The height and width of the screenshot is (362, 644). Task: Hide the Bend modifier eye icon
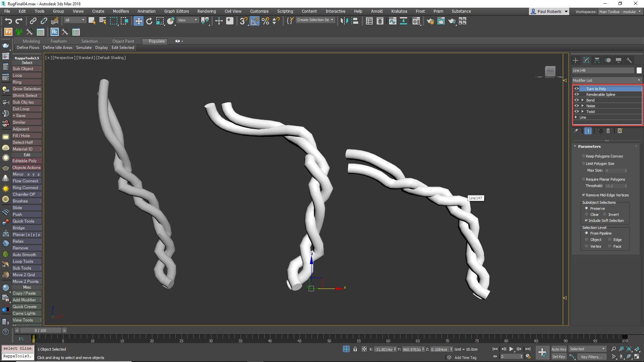click(577, 100)
